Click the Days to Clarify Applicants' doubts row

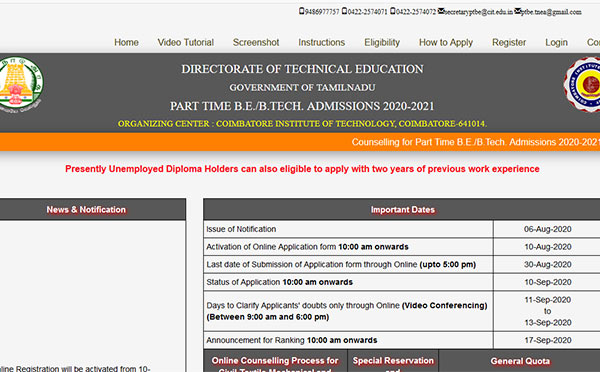347,311
